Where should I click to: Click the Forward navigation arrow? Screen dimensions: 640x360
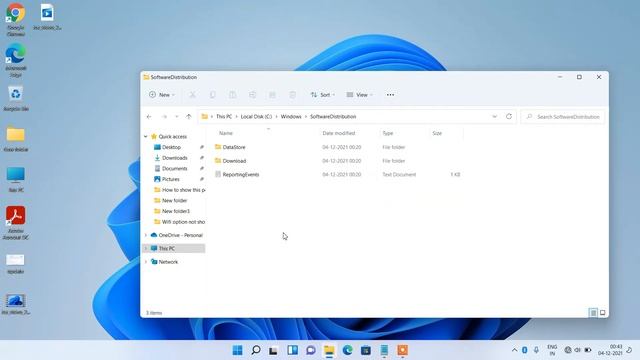click(x=164, y=117)
